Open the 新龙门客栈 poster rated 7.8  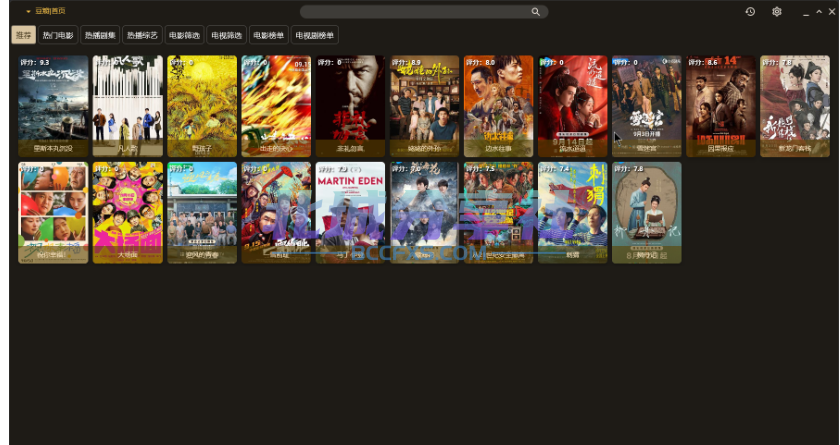[x=795, y=106]
